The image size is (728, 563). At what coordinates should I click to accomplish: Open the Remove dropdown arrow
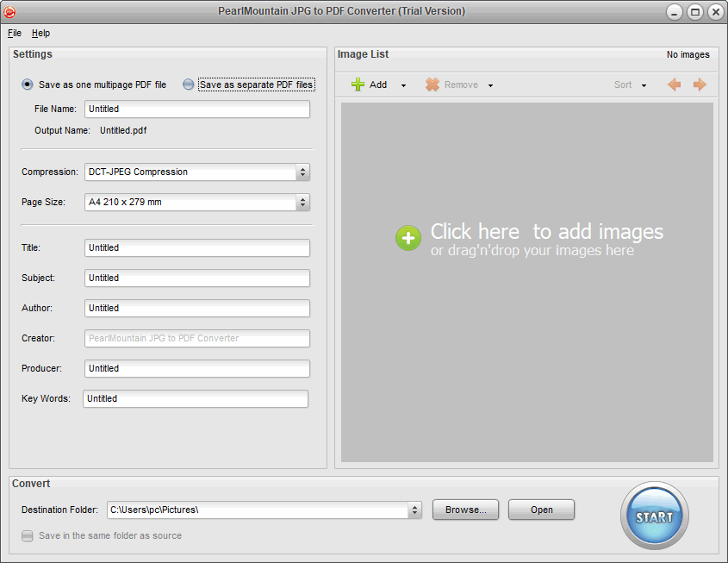pyautogui.click(x=490, y=85)
